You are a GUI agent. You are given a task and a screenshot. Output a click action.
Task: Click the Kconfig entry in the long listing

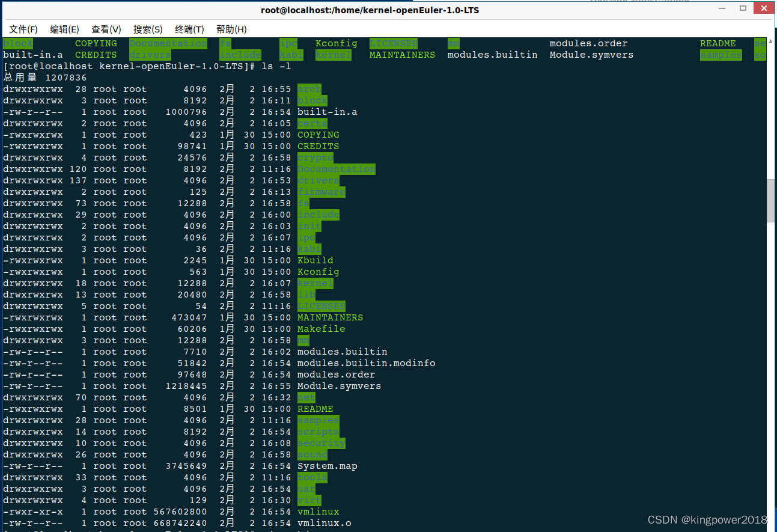tap(318, 272)
